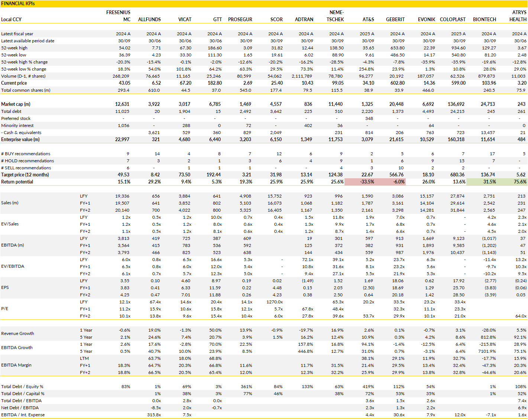Click Fresenius MC market cap 12,631

coord(122,104)
